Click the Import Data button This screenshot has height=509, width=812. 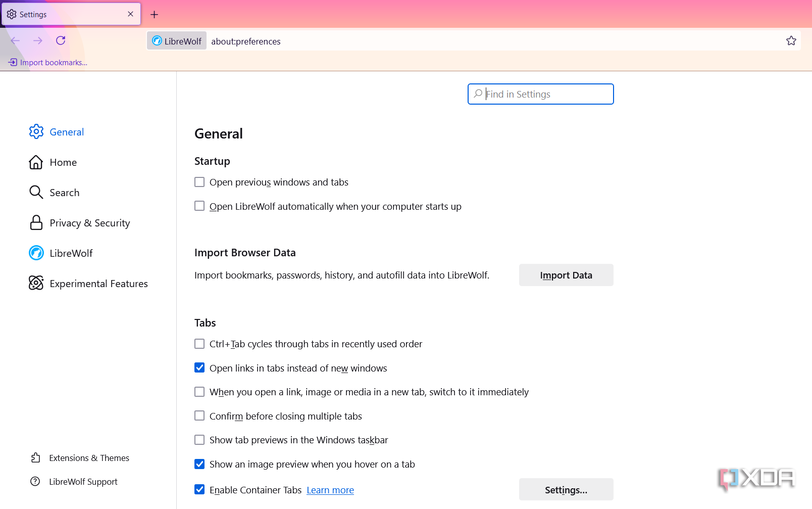(566, 275)
